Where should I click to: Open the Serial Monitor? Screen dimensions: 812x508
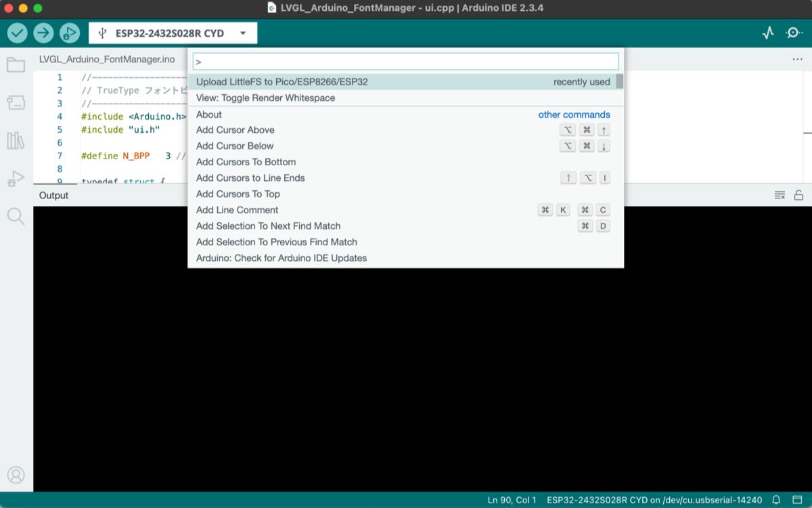794,33
